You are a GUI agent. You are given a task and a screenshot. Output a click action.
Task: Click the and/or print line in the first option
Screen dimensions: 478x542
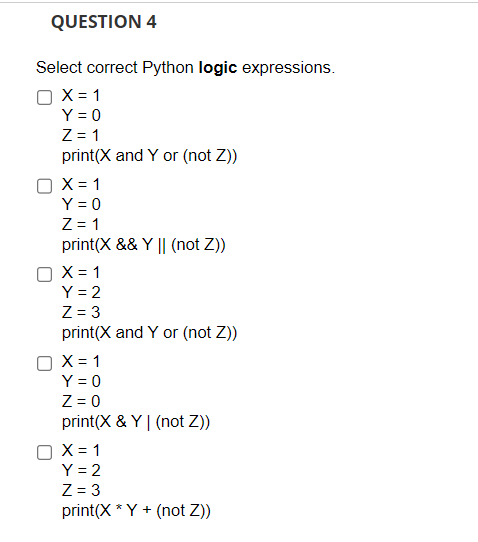tap(150, 156)
